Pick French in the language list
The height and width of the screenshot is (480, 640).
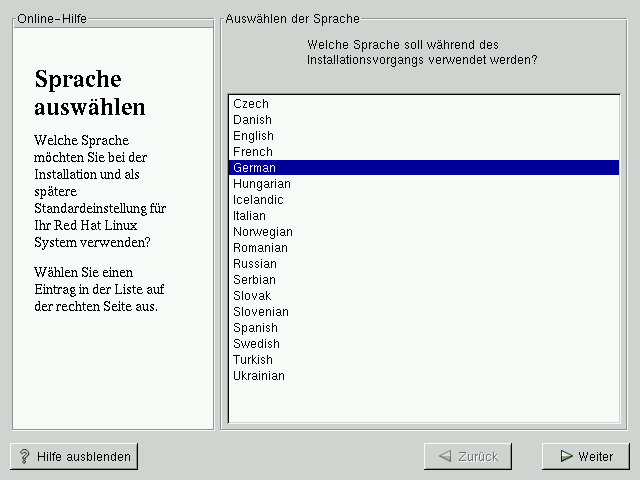click(253, 152)
